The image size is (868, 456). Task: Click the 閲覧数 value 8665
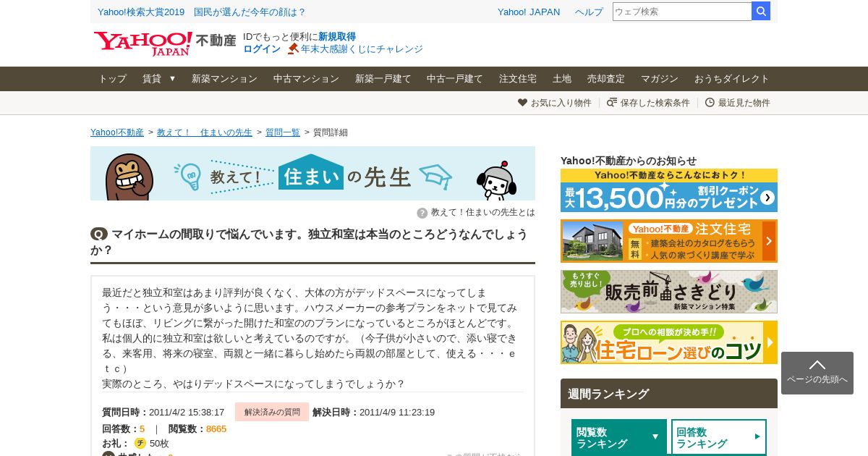point(216,428)
